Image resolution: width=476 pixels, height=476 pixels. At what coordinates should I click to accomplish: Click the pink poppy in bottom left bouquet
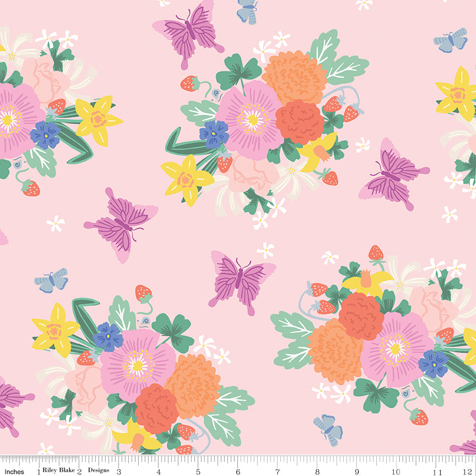[138, 366]
